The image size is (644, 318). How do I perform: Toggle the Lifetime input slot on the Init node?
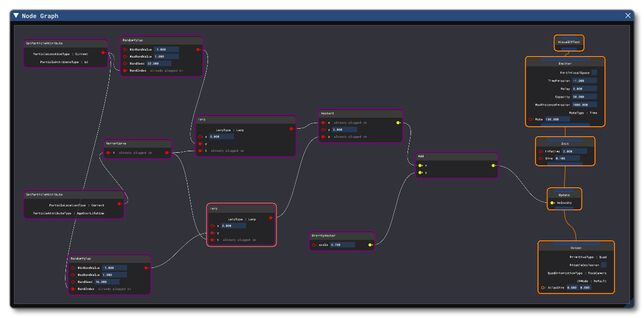[540, 151]
